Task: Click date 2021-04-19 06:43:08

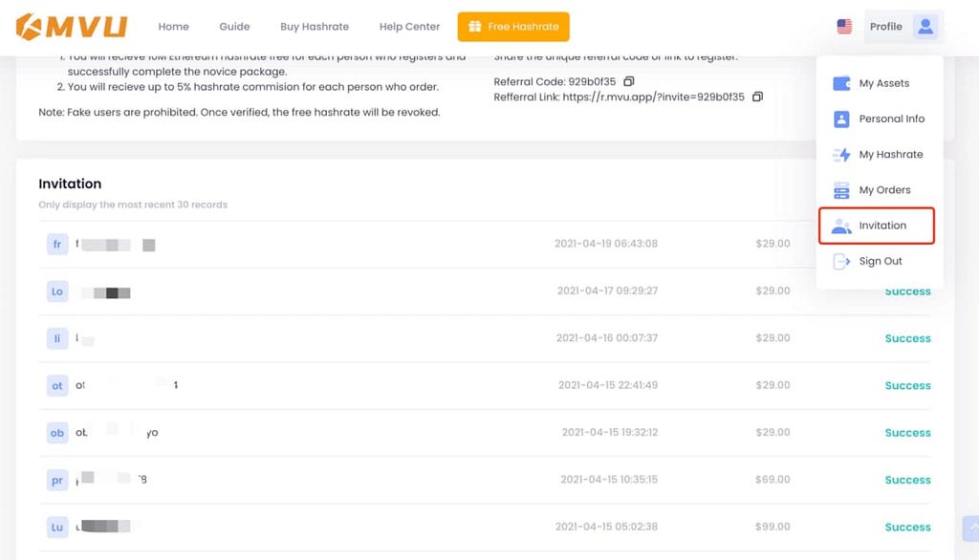Action: (605, 244)
